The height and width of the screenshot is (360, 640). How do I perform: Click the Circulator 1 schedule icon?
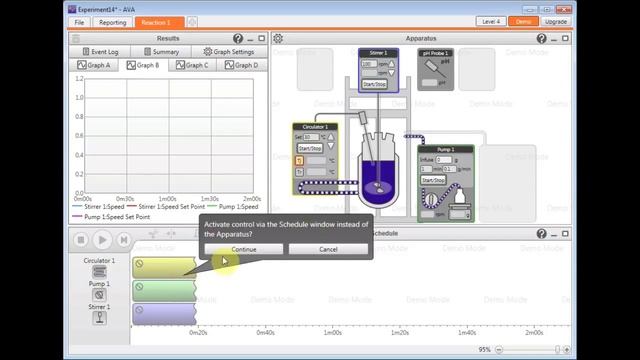[99, 272]
